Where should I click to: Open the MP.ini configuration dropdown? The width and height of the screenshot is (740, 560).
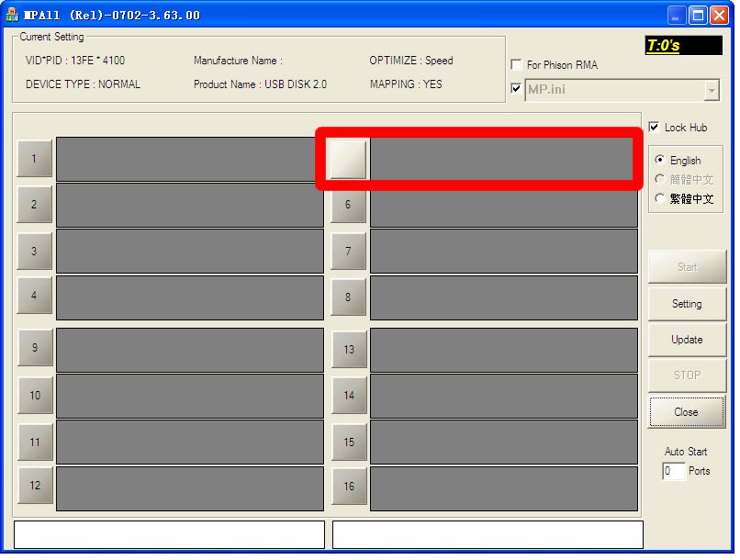pyautogui.click(x=712, y=90)
